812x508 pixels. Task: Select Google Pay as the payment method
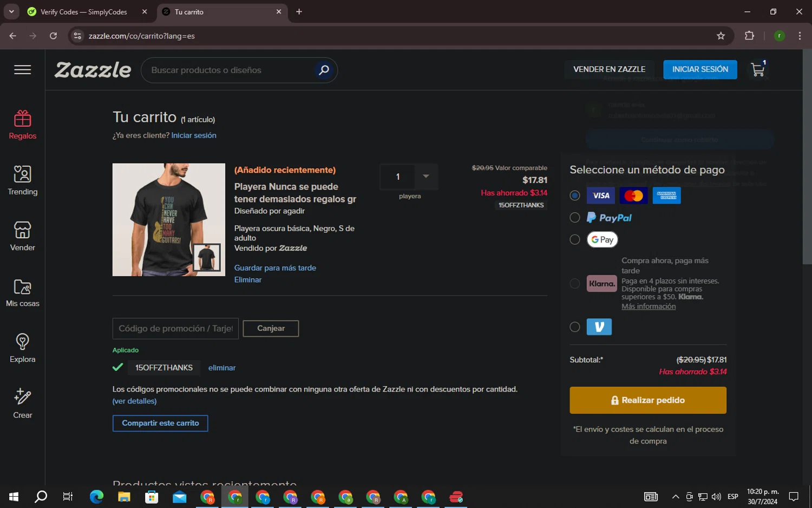pos(575,239)
